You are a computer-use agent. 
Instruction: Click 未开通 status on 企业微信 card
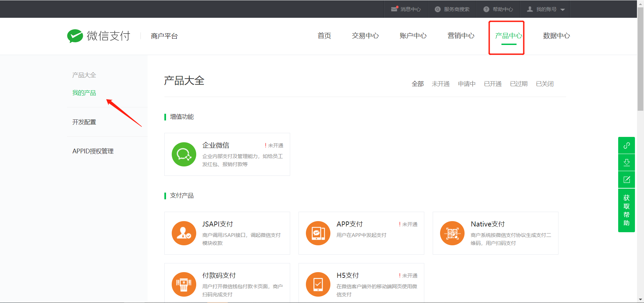(275, 146)
